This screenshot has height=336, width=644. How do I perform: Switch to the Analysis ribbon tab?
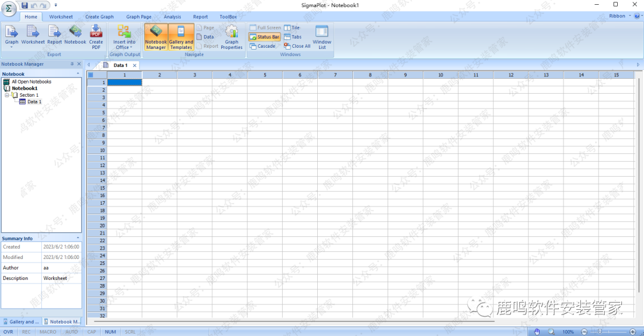tap(172, 17)
